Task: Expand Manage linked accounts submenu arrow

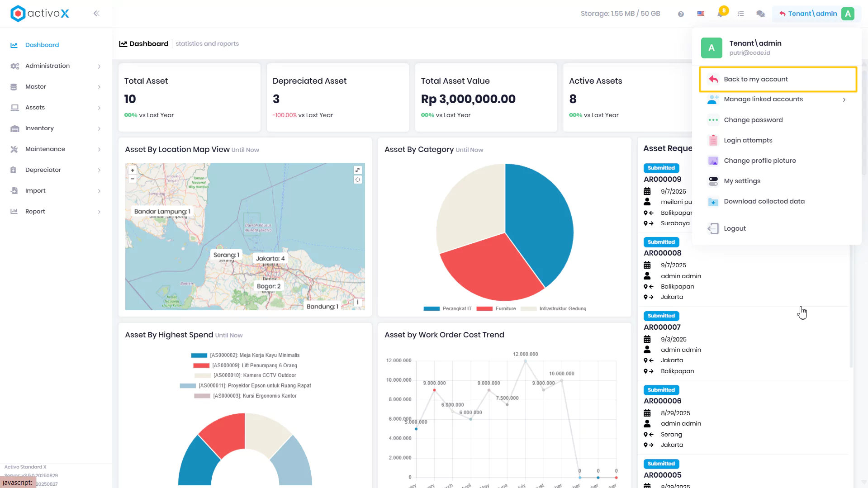Action: click(844, 99)
